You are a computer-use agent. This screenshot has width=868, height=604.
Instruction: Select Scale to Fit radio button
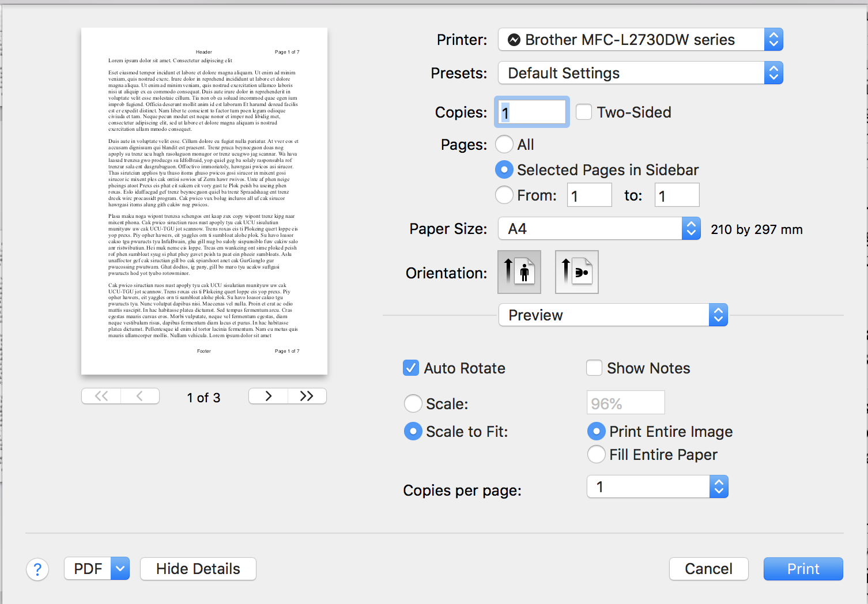pyautogui.click(x=413, y=431)
